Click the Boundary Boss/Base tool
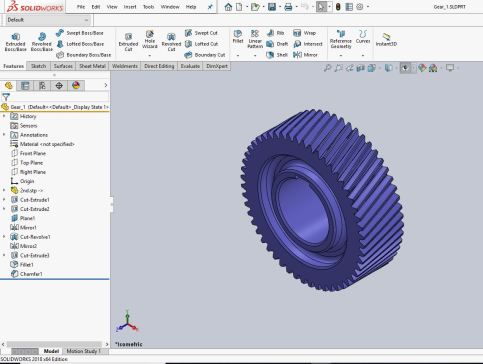This screenshot has width=483, height=364. pos(83,55)
